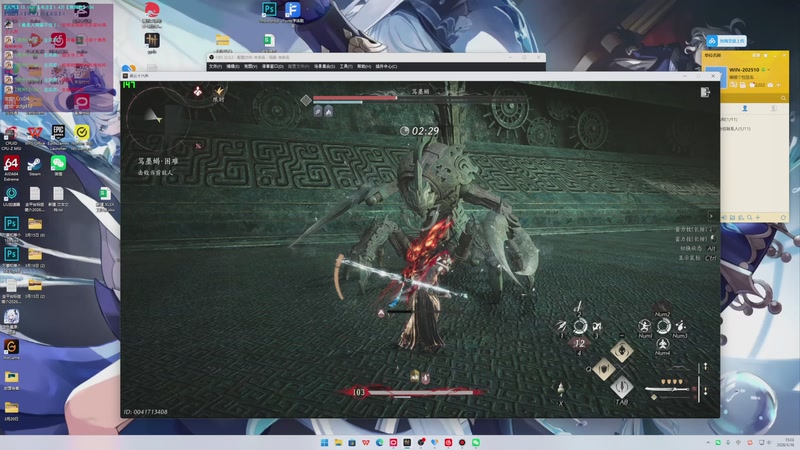Screen dimensions: 800x450
Task: Click the ID: 0041713408 text in the game
Action: pos(145,412)
